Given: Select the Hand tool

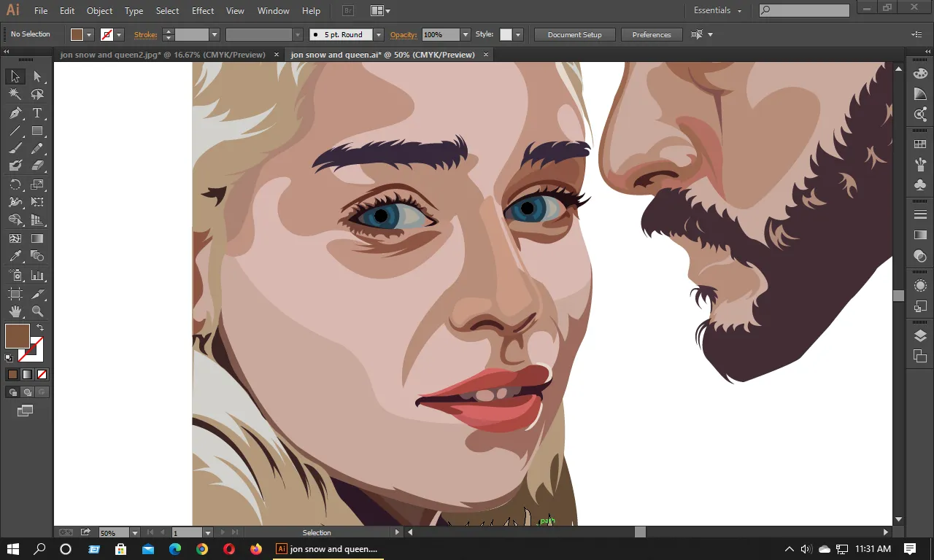Looking at the screenshot, I should coord(15,312).
